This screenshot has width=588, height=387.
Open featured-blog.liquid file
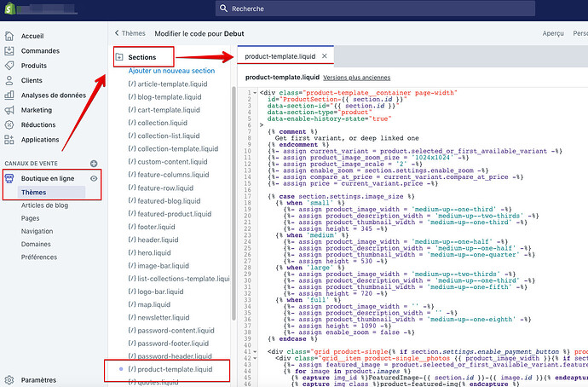click(169, 201)
